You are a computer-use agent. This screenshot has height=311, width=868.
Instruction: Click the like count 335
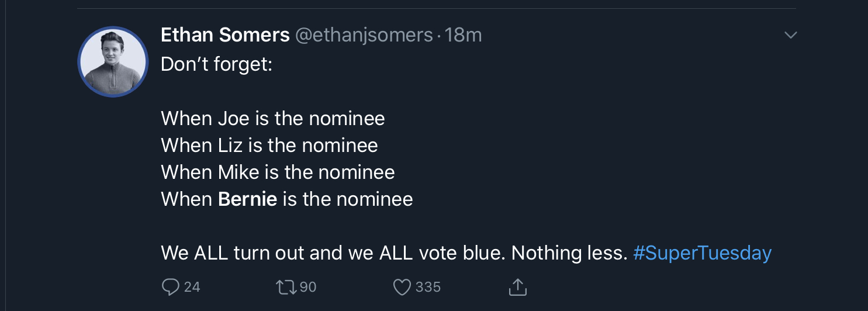coord(428,287)
